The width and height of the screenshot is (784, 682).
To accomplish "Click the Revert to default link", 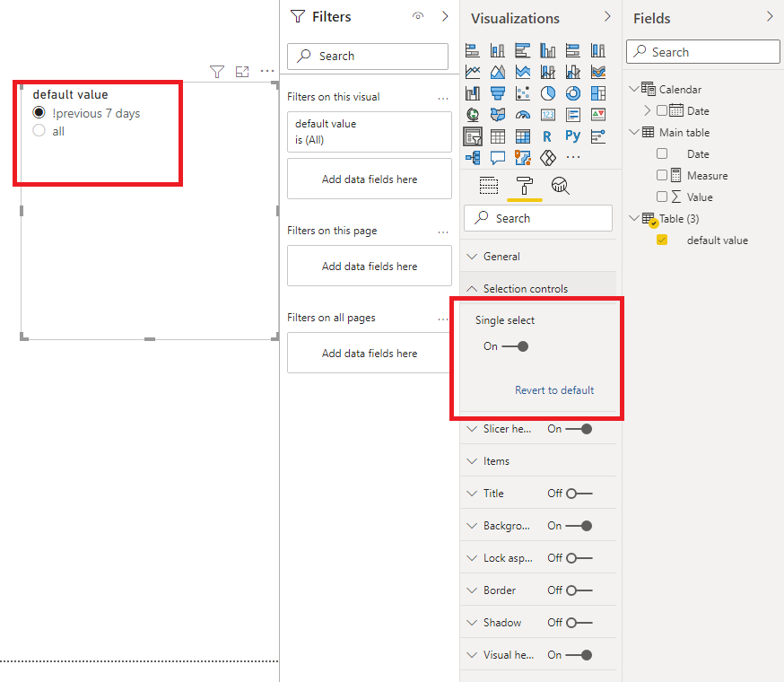I will (554, 390).
